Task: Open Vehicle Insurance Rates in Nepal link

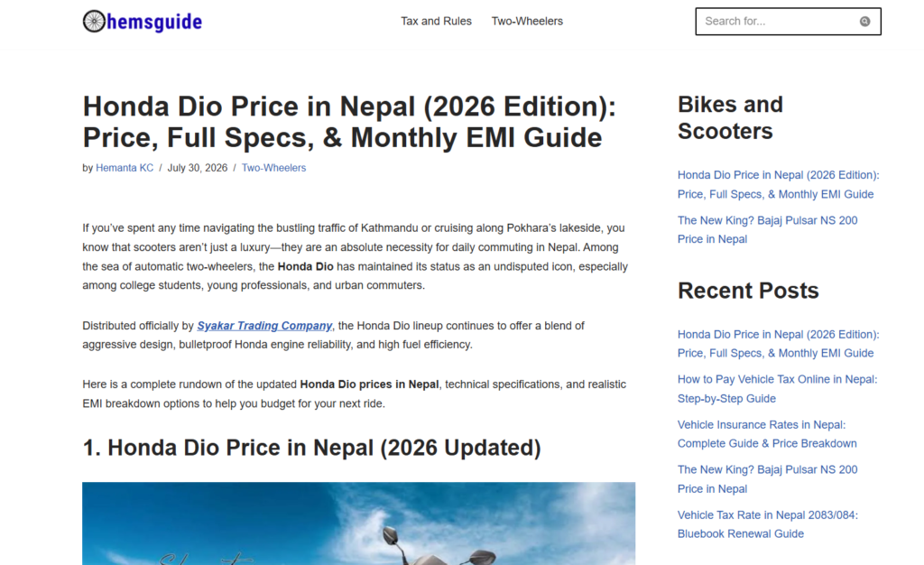Action: pyautogui.click(x=767, y=434)
